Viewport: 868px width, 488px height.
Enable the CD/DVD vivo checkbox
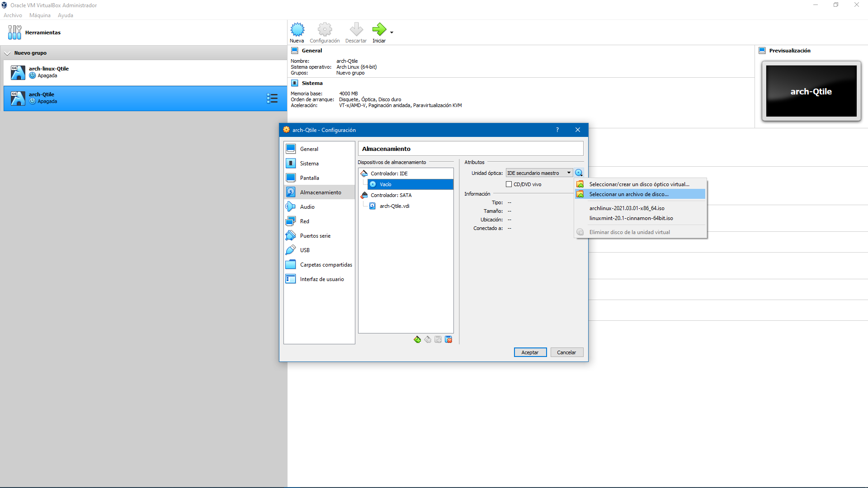pos(509,184)
